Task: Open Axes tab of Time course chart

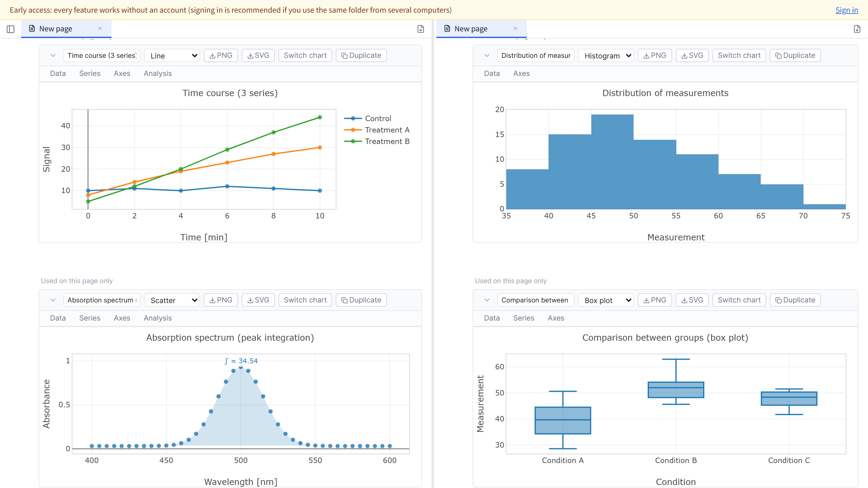Action: coord(122,74)
